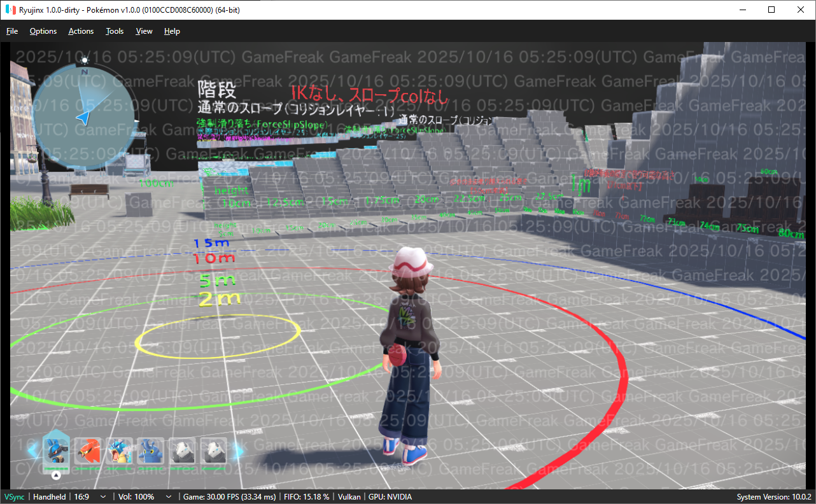Click the white 階段 heading in the game
The image size is (816, 504).
tap(216, 89)
